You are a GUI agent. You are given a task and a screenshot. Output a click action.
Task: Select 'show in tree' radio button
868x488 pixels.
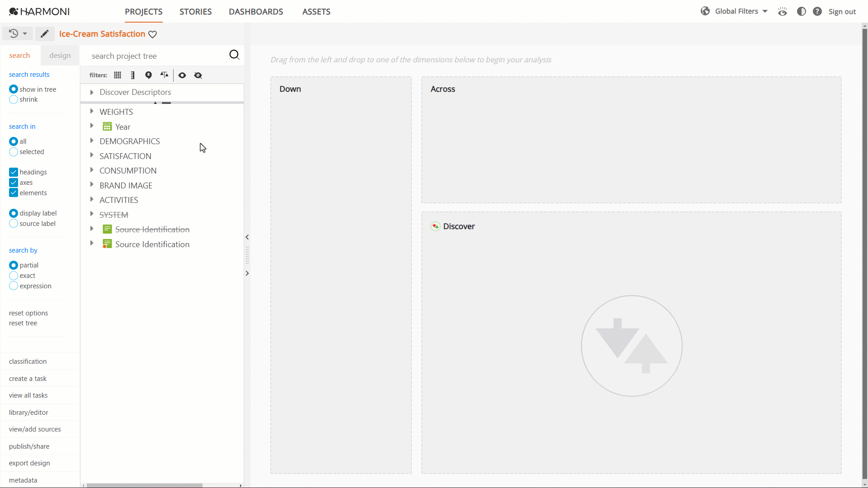coord(14,89)
